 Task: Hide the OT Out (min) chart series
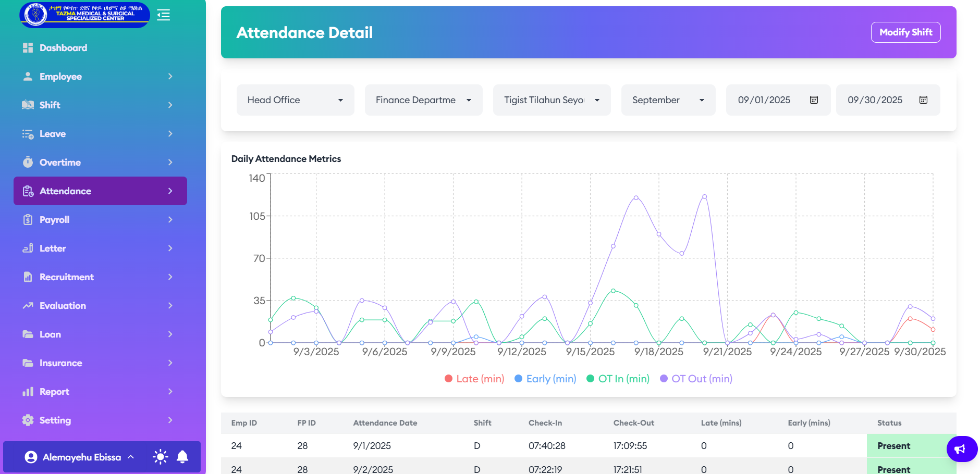[x=696, y=379]
